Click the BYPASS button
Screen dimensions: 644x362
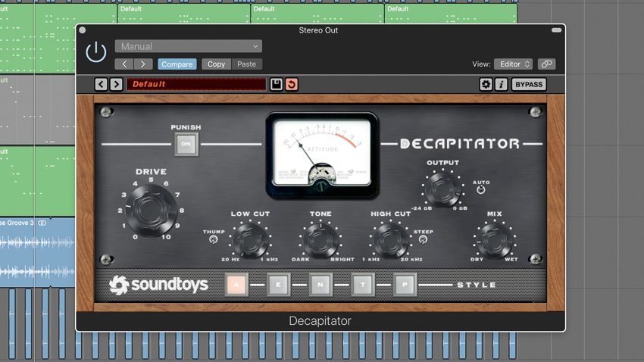529,84
